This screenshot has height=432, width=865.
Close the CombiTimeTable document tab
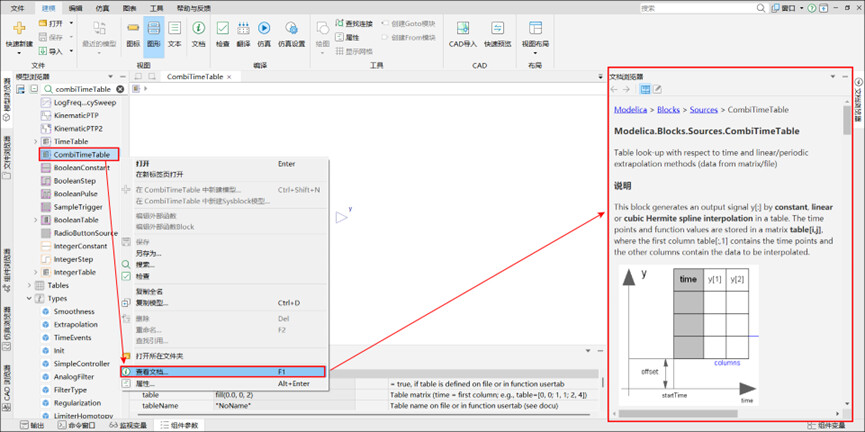click(229, 77)
